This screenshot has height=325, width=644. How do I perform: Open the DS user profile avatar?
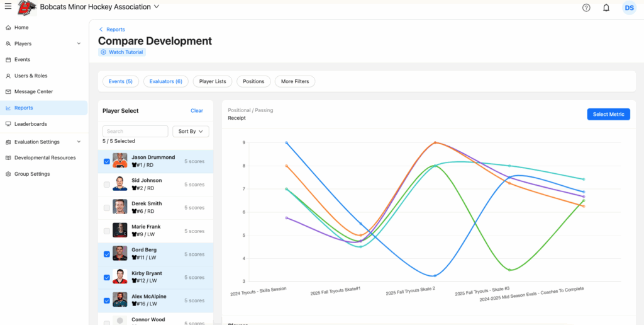[629, 8]
